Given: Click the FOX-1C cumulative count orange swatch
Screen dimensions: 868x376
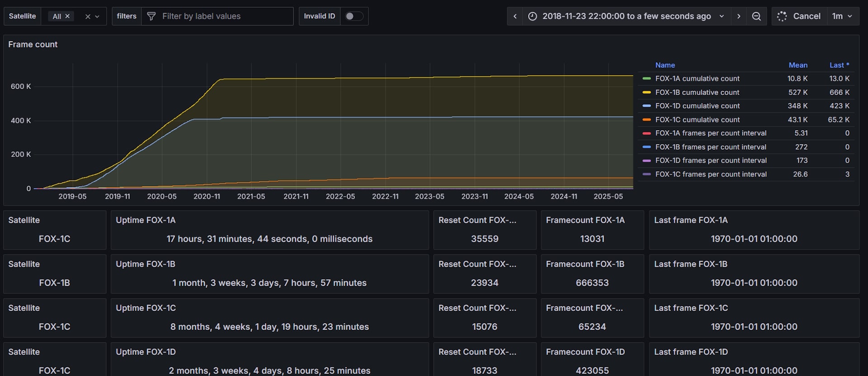Looking at the screenshot, I should pos(646,120).
